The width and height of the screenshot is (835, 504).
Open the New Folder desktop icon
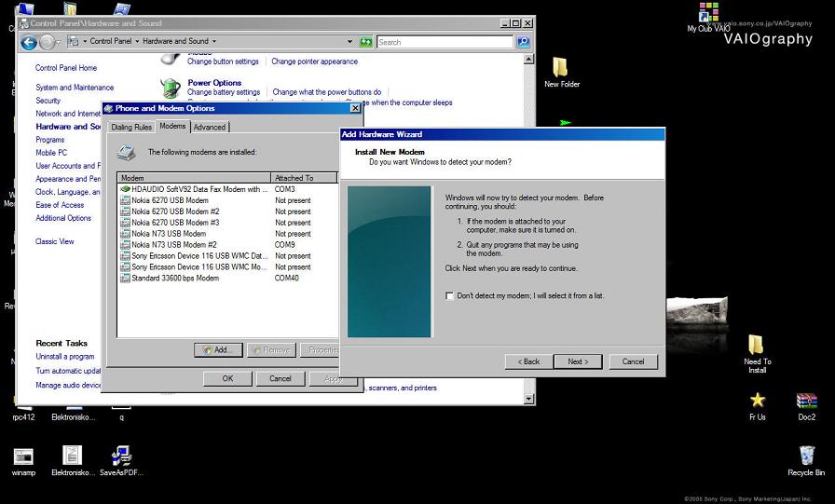click(560, 68)
